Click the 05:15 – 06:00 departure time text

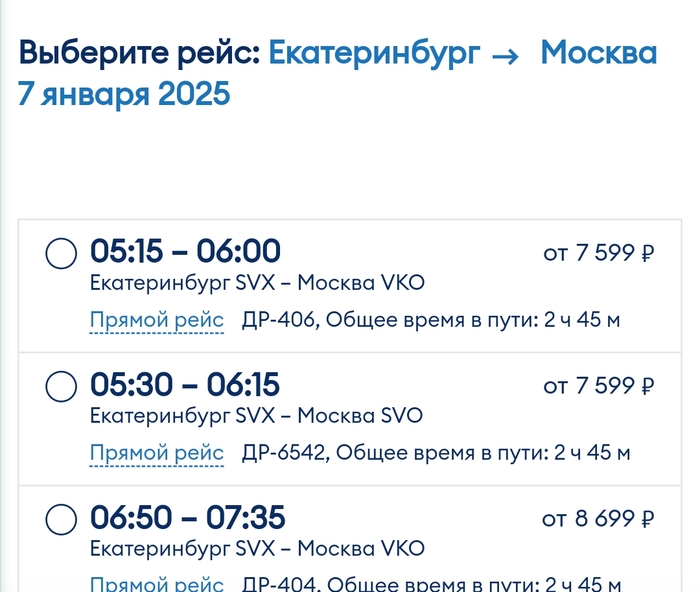(x=185, y=251)
